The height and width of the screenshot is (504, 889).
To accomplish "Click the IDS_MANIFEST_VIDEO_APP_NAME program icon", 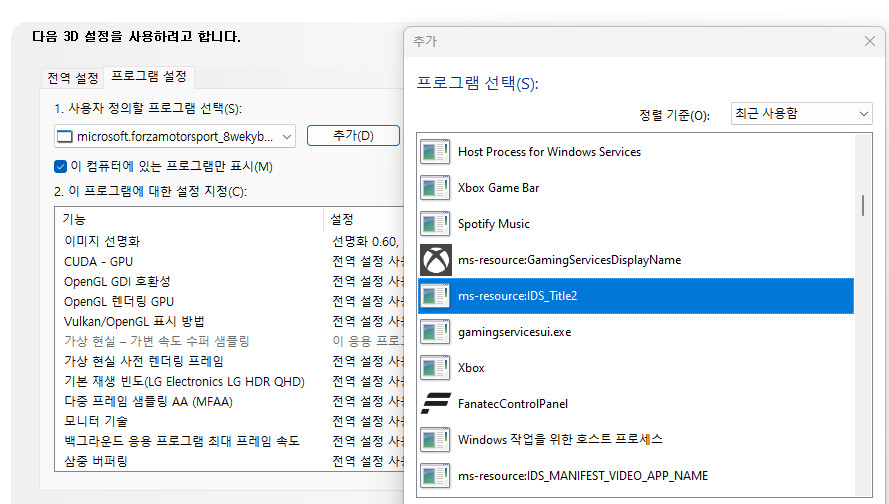I will [435, 476].
